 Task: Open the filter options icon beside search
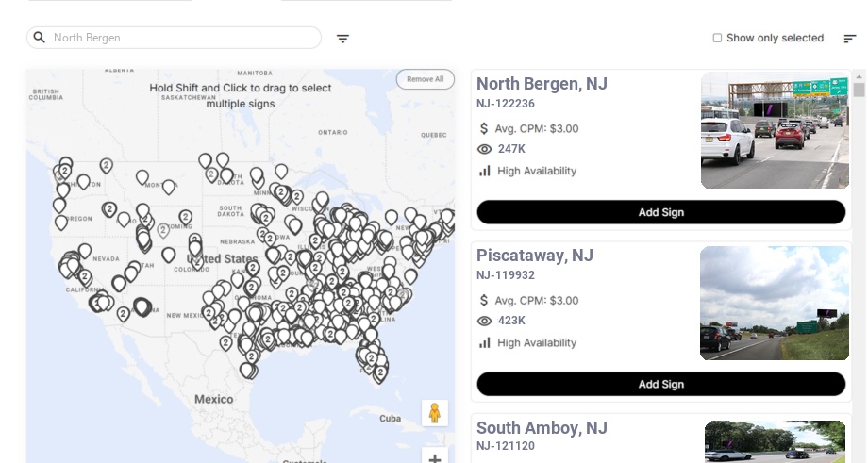tap(342, 39)
